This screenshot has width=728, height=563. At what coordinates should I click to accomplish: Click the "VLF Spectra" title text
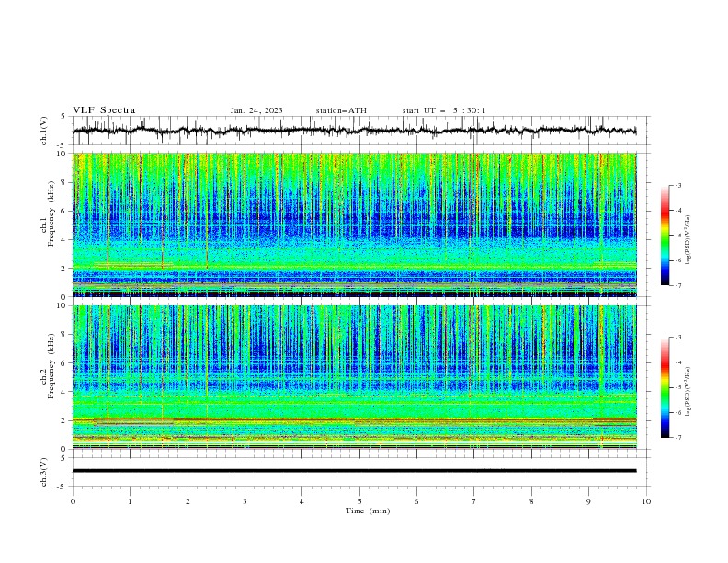coord(104,110)
